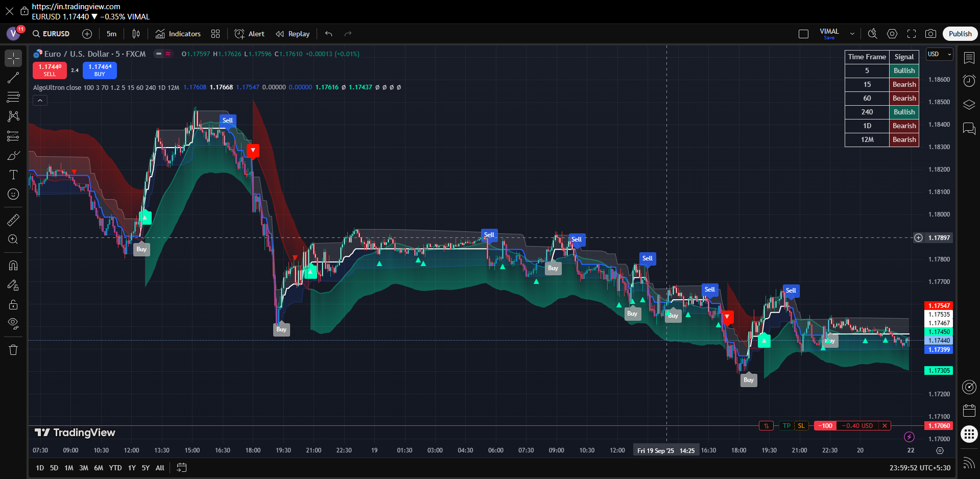Toggle stay in drawing mode

[x=13, y=285]
